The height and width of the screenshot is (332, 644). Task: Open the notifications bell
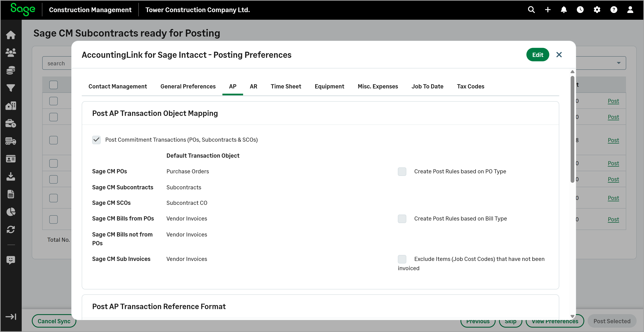[564, 10]
